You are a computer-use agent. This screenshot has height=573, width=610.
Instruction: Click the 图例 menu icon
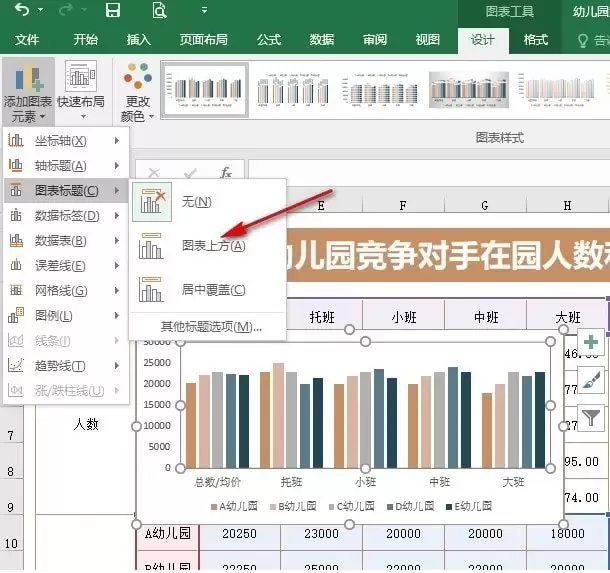click(16, 315)
